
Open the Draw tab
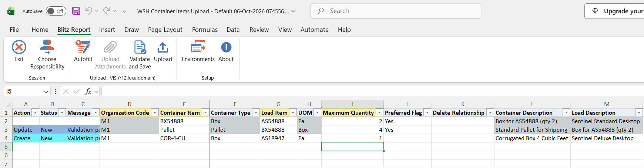pos(131,30)
